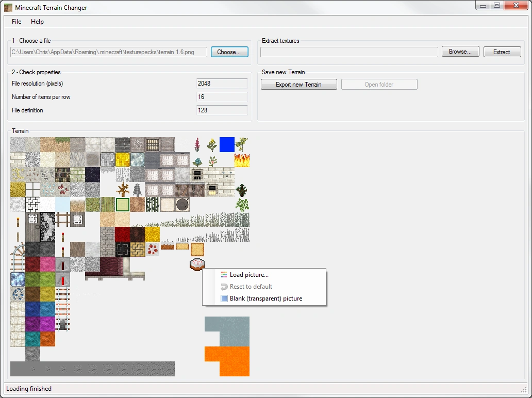Select the black maze-pattern spawner tile
The image size is (532, 398).
[x=32, y=204]
